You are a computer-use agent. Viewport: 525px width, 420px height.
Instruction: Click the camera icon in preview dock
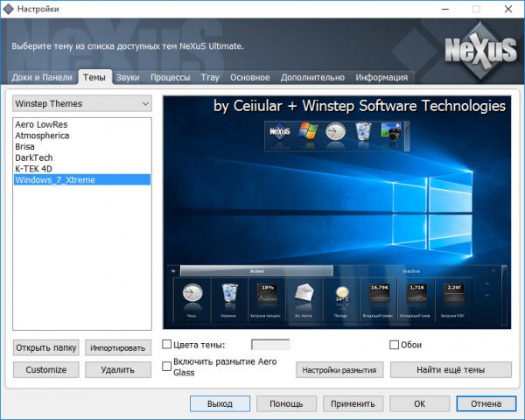[x=391, y=131]
